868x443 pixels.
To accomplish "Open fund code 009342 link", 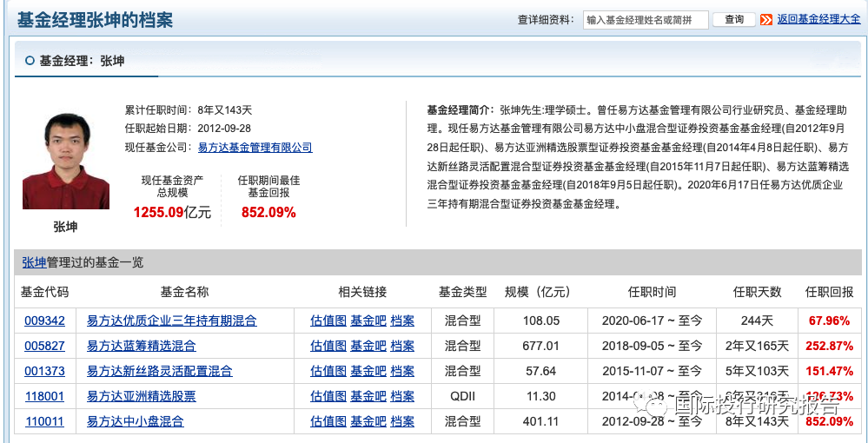I will pos(44,321).
